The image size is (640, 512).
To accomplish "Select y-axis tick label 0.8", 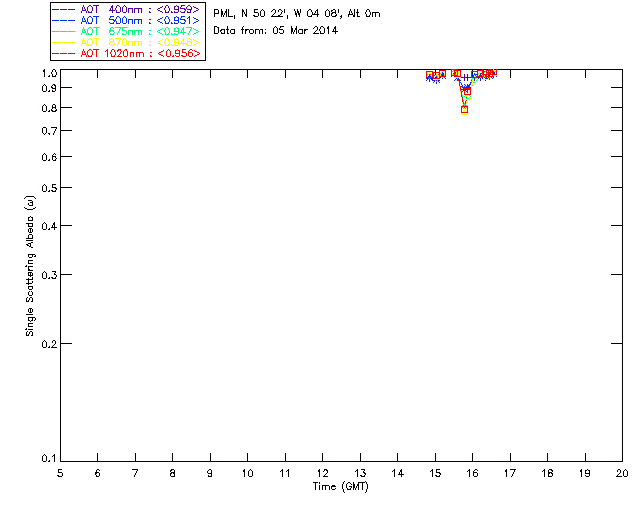I will pos(49,108).
